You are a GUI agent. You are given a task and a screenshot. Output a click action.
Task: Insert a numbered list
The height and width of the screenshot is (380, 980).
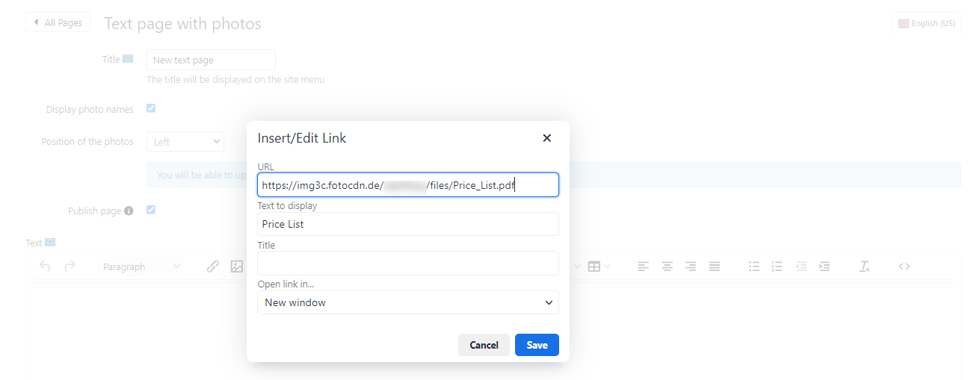pyautogui.click(x=777, y=267)
